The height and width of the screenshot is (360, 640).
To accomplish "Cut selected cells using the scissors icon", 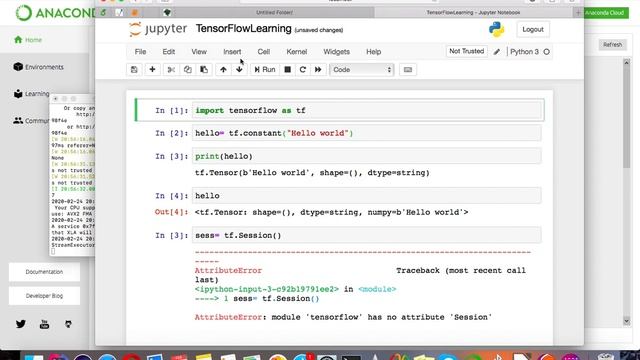I will (x=171, y=70).
